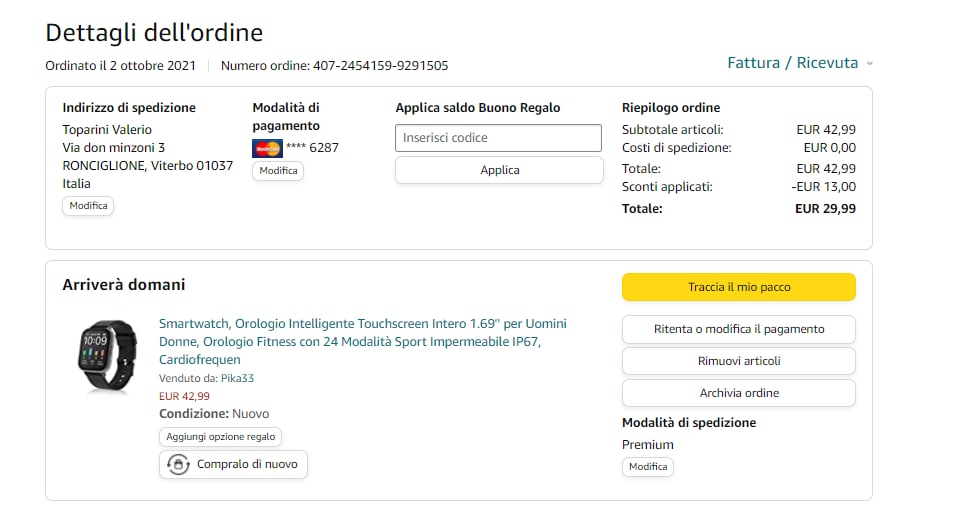Apply the gift card with Applica
The height and width of the screenshot is (521, 970).
point(499,170)
